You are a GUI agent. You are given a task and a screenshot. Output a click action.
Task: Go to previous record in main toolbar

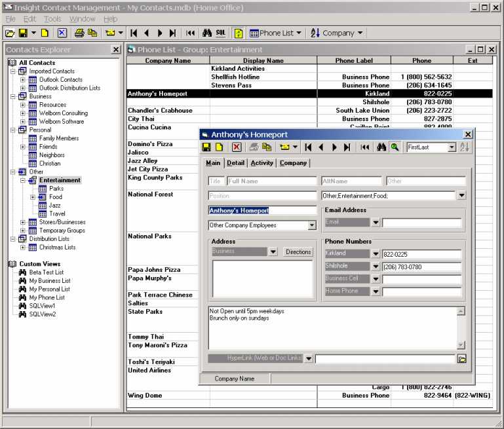[x=147, y=33]
